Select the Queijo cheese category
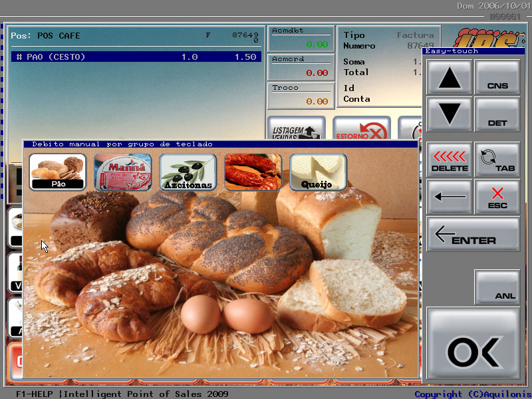 coord(318,172)
